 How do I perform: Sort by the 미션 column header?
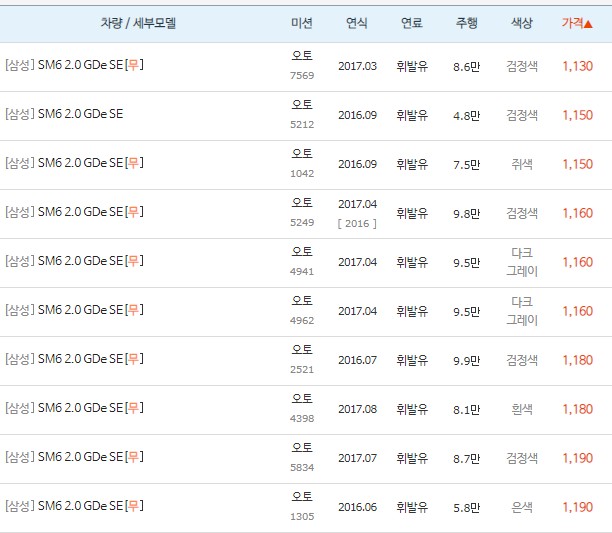point(302,23)
